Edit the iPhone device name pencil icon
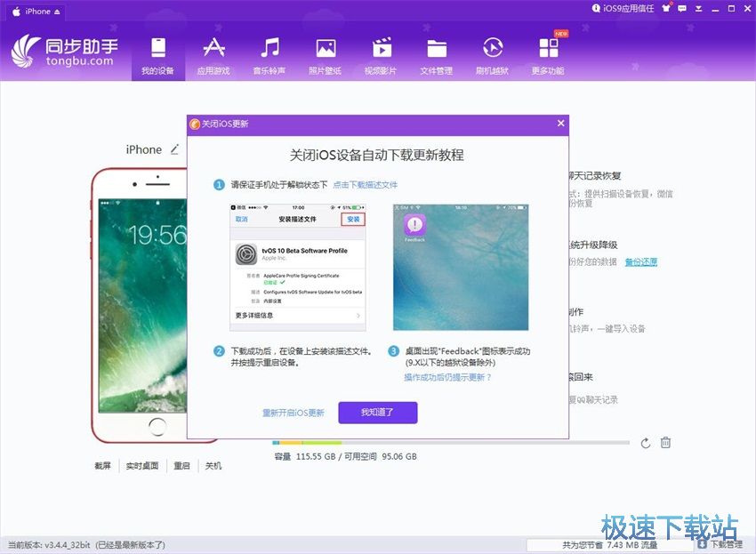This screenshot has width=756, height=554. [x=174, y=149]
